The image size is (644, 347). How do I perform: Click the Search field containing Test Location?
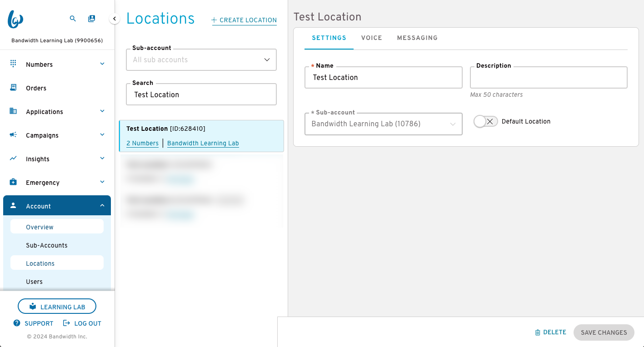[201, 94]
